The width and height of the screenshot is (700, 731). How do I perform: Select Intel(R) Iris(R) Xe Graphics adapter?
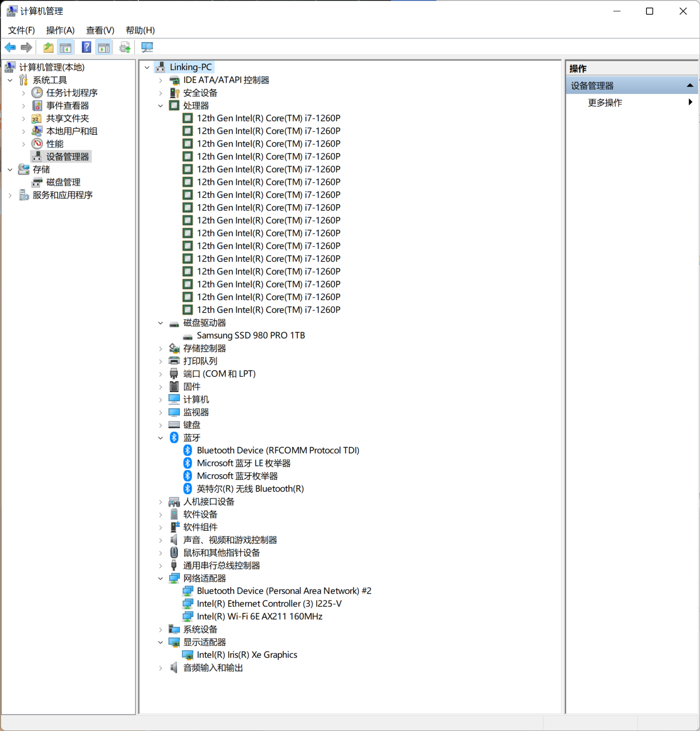pyautogui.click(x=247, y=655)
